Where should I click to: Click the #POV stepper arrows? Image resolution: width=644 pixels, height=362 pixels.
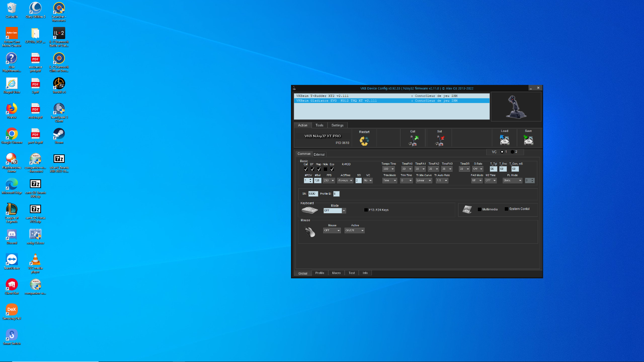tap(311, 181)
